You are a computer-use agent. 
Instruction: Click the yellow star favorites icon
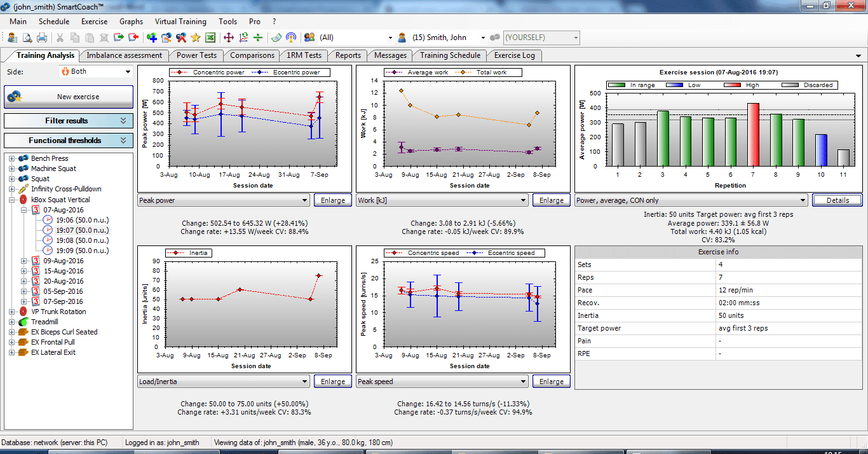point(196,38)
